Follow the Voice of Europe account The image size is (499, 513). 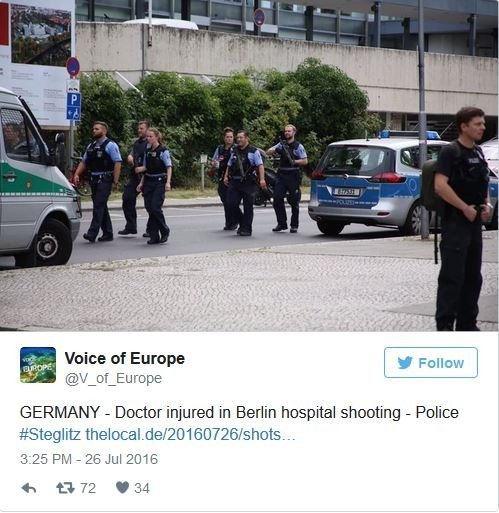coord(431,362)
